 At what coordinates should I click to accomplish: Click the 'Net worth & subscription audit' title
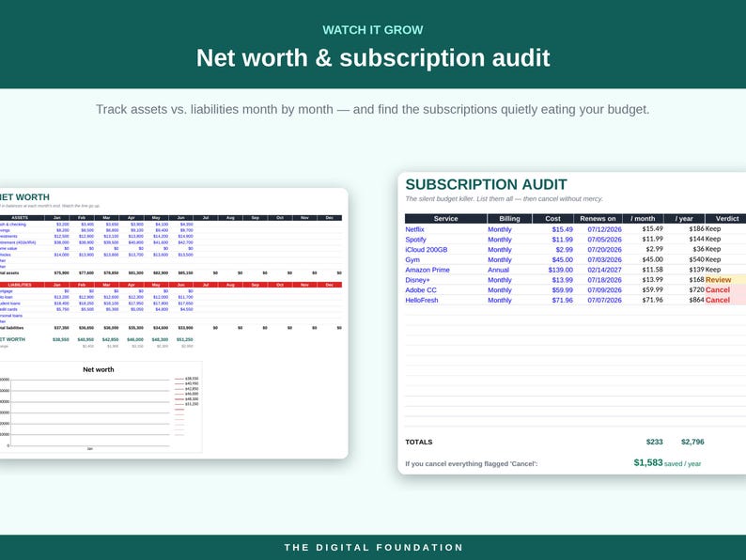click(x=373, y=58)
